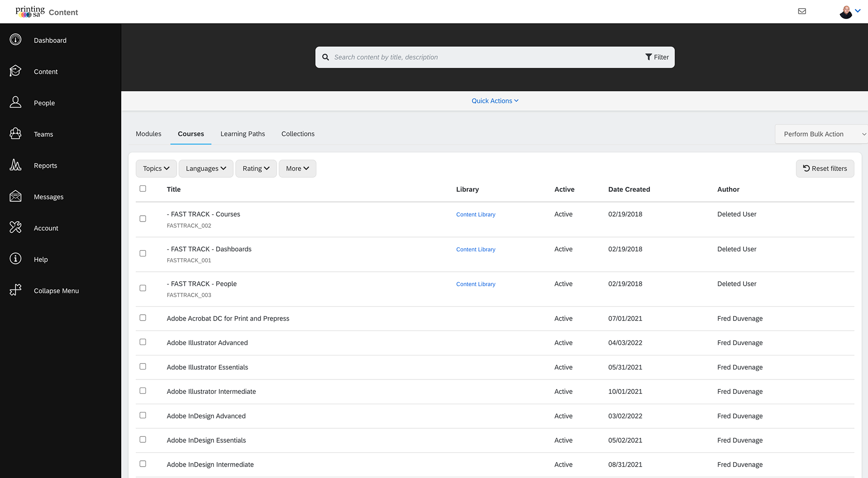This screenshot has width=868, height=478.
Task: Click the search content input field
Action: [x=486, y=57]
